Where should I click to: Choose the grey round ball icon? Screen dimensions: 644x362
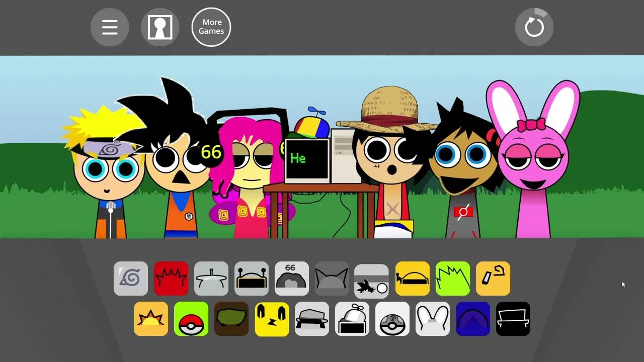[392, 319]
